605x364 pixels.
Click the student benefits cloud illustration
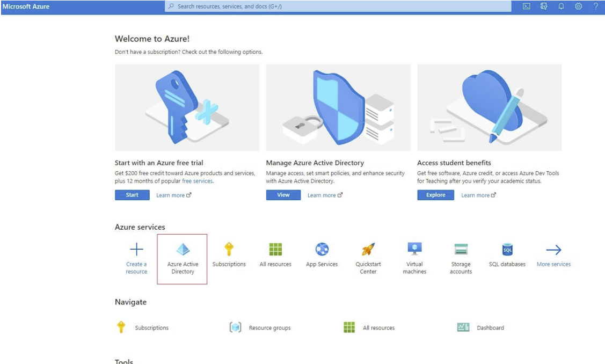489,107
